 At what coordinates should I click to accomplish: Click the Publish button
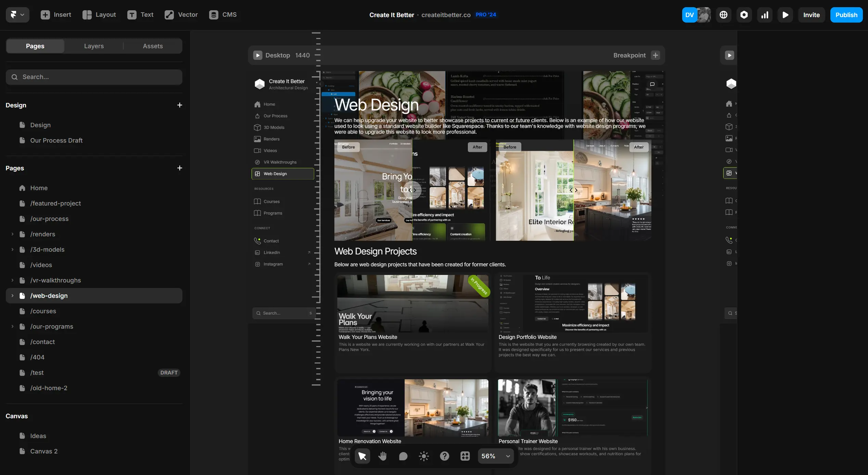click(x=846, y=15)
